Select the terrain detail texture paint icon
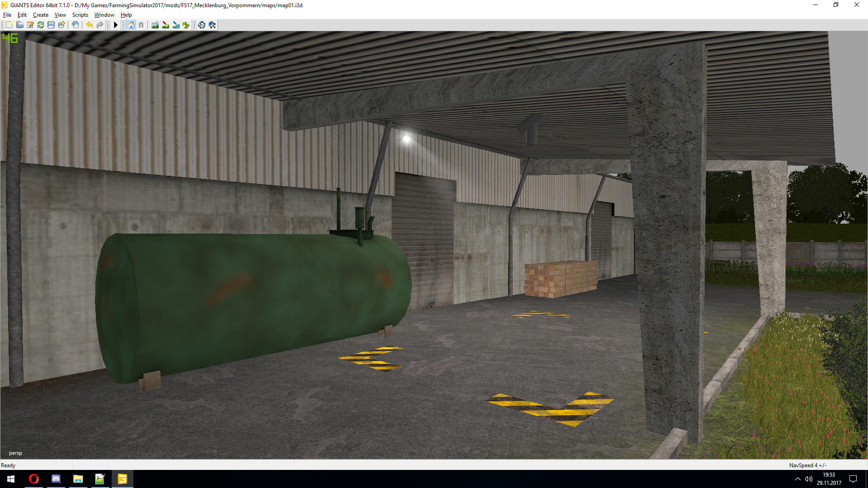Screen dimensions: 868x488 (165, 25)
